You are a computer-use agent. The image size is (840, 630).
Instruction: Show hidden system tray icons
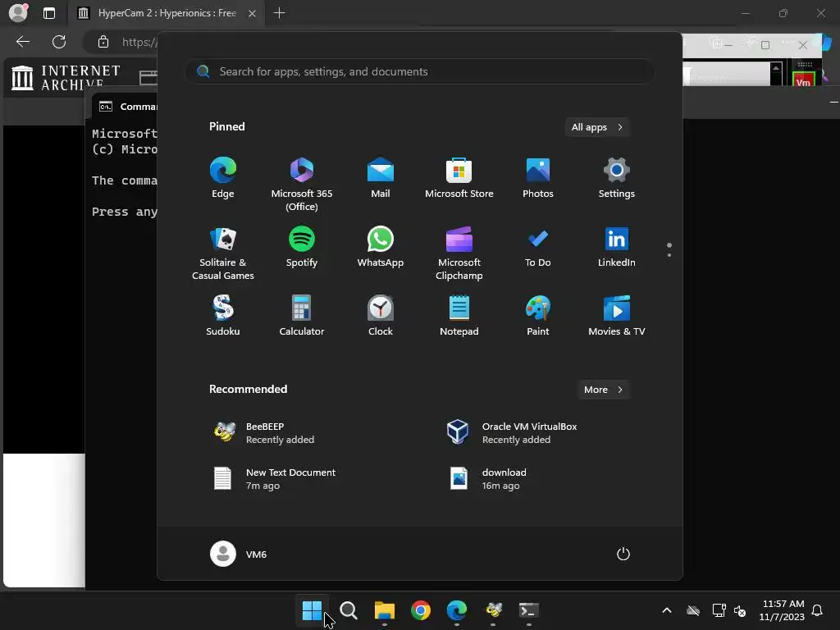click(667, 610)
